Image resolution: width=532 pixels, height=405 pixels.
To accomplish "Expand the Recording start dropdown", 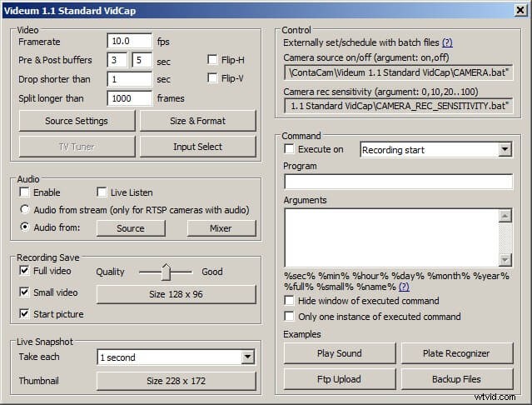I will pos(505,149).
